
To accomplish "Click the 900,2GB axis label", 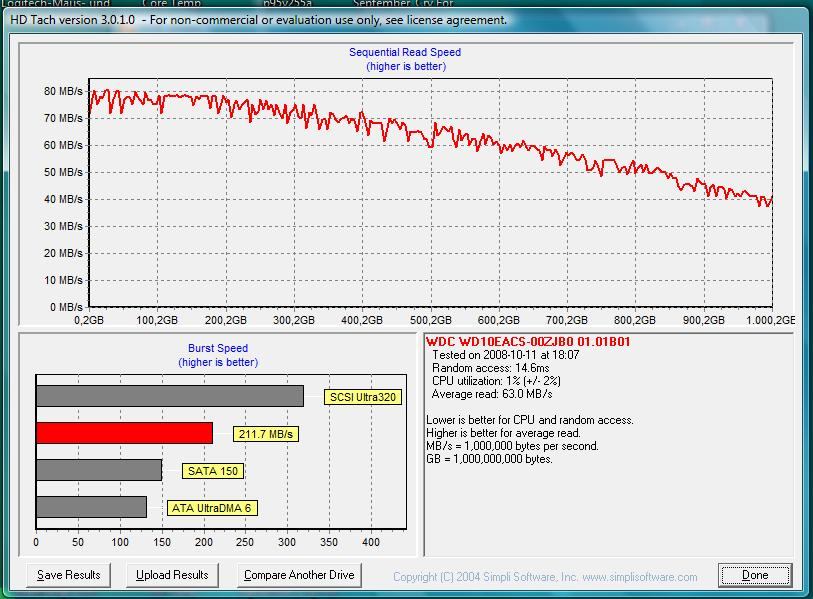I will 704,320.
